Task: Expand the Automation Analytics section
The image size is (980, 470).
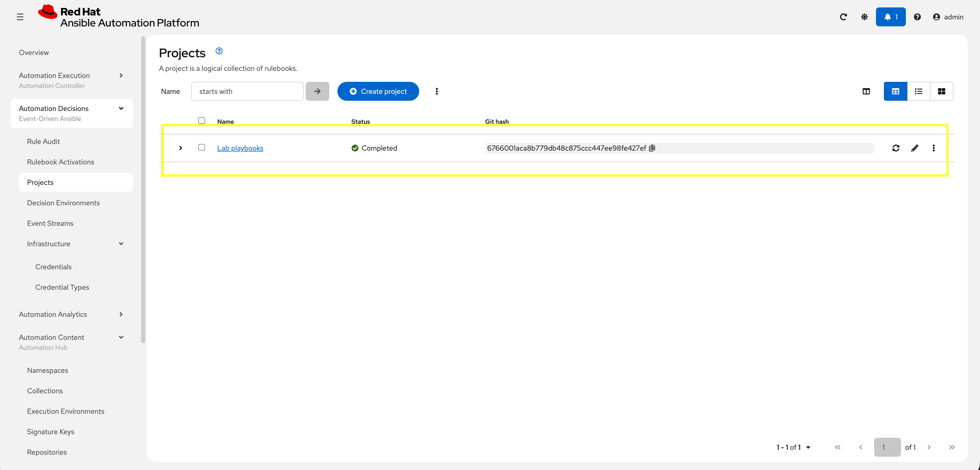Action: [x=121, y=314]
